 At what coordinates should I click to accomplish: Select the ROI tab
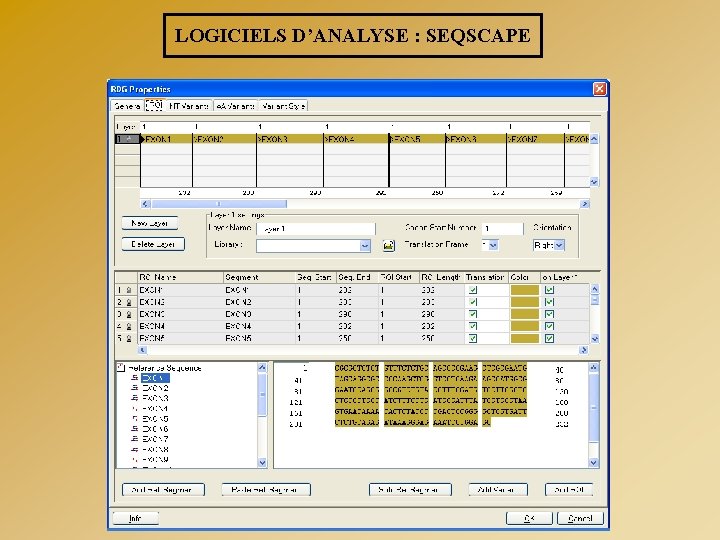tap(154, 105)
